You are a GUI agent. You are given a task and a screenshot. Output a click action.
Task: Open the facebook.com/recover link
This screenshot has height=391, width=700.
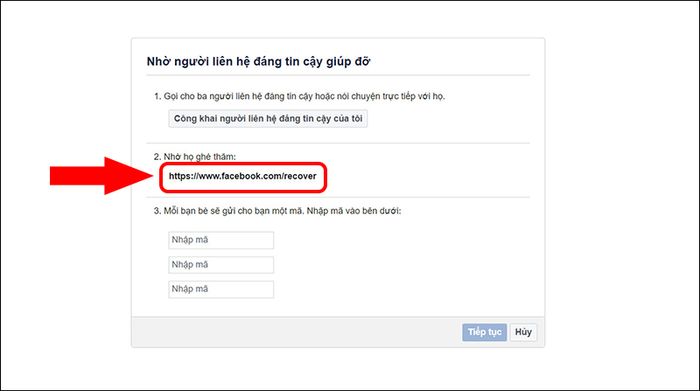click(x=242, y=176)
